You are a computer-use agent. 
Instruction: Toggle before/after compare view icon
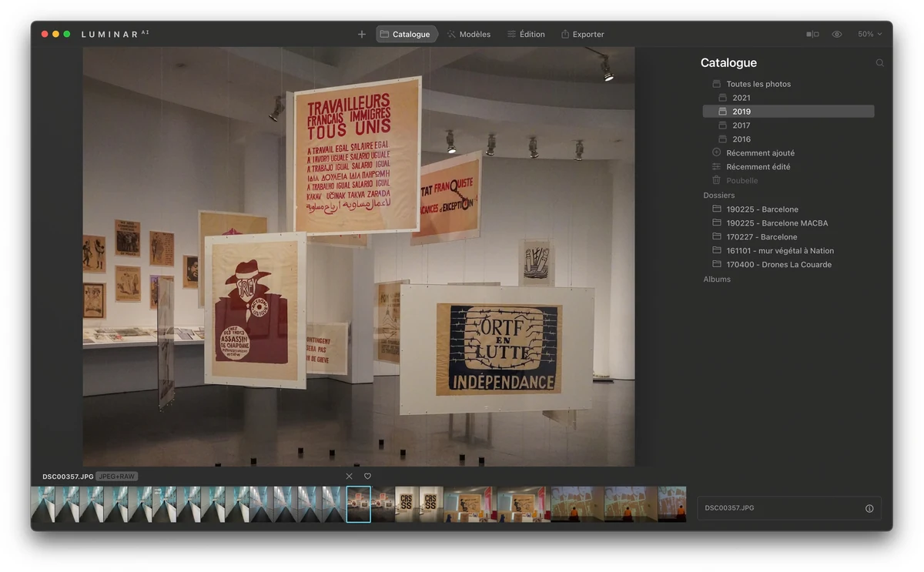point(812,34)
